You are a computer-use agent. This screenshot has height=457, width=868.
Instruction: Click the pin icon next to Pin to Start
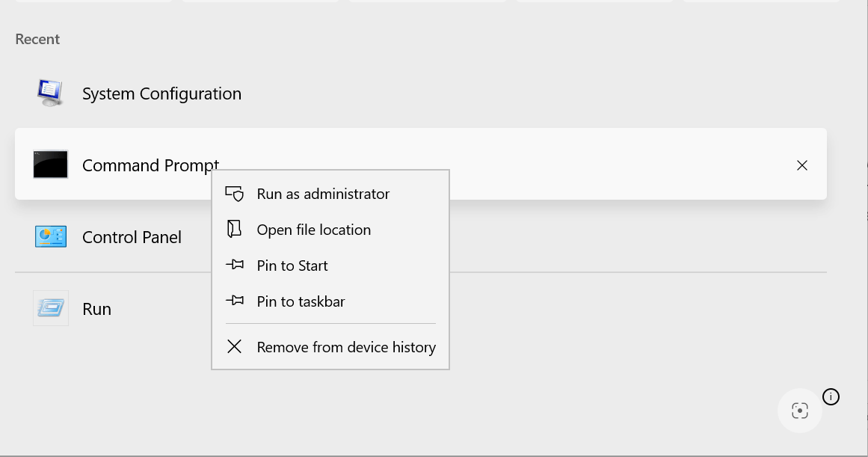pos(235,266)
